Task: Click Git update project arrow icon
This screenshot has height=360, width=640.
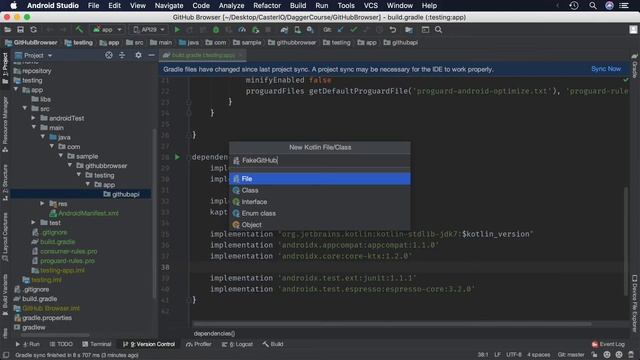Action: coord(340,30)
